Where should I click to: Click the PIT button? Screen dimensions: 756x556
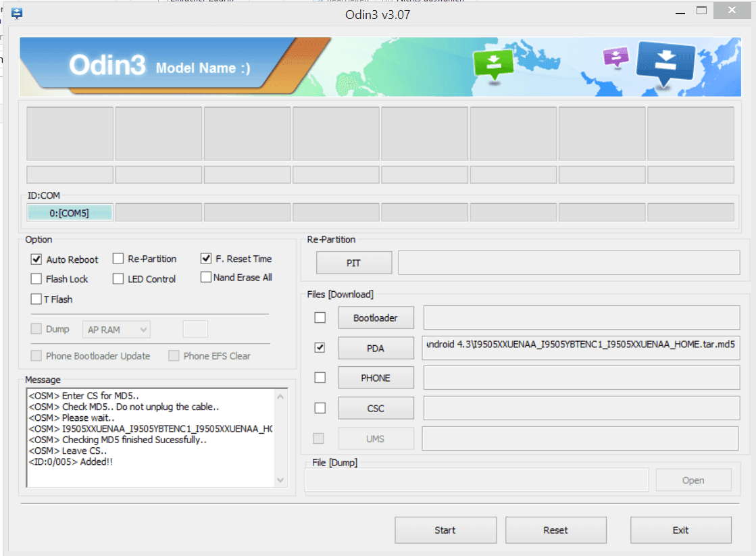(354, 263)
